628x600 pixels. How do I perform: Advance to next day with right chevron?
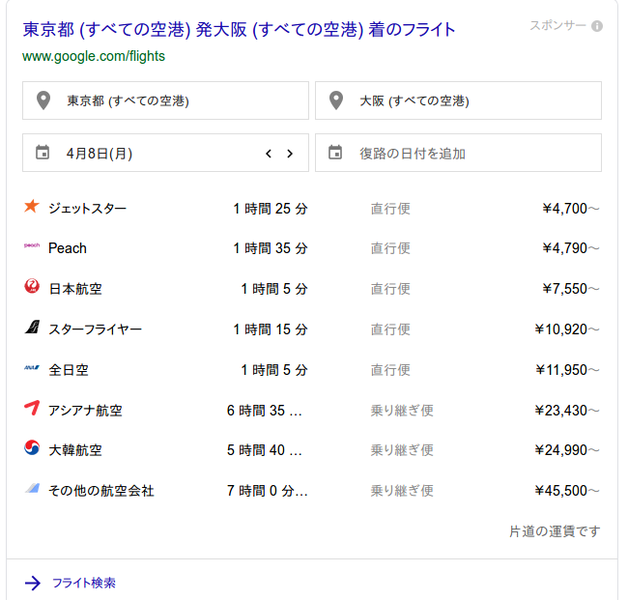click(290, 153)
